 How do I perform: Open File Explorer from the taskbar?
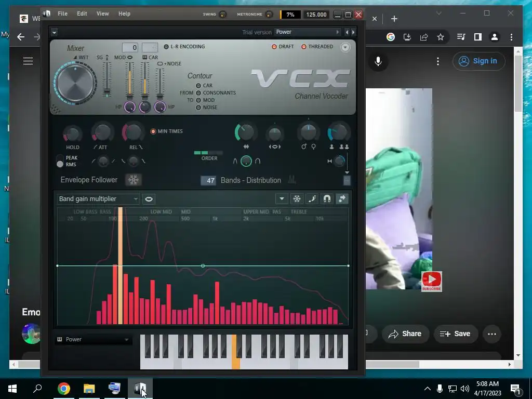(x=89, y=389)
